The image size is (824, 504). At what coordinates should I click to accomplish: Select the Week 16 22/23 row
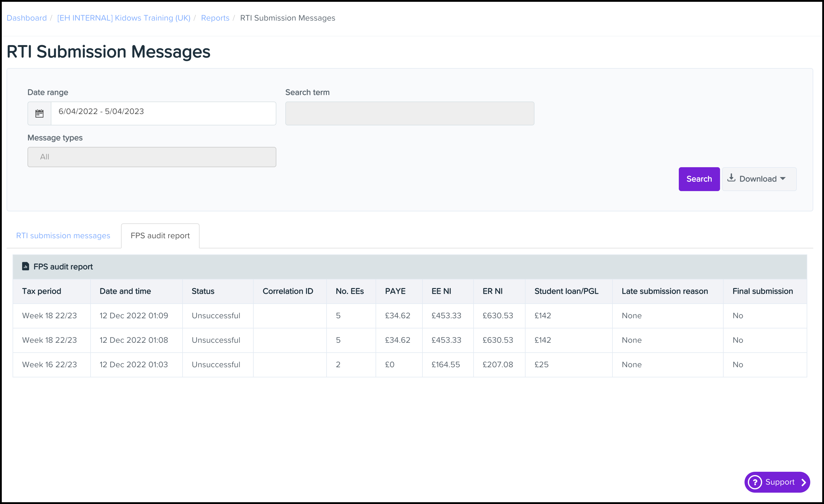pos(50,365)
